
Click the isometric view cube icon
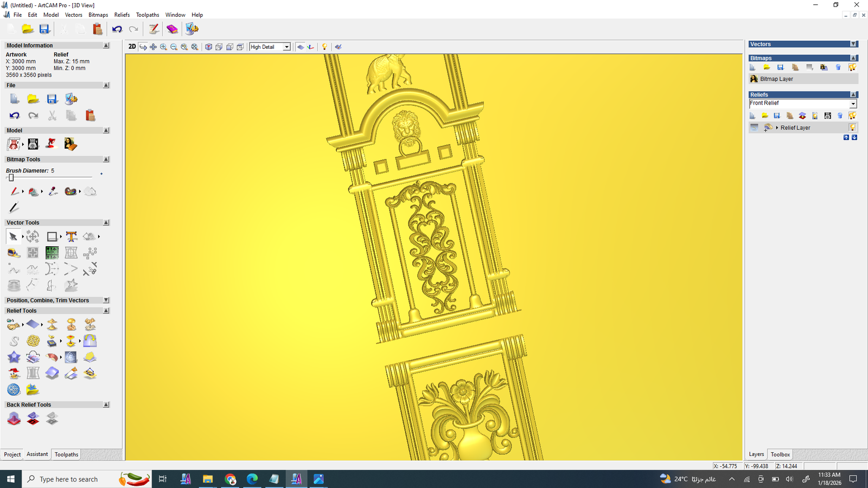pos(208,47)
